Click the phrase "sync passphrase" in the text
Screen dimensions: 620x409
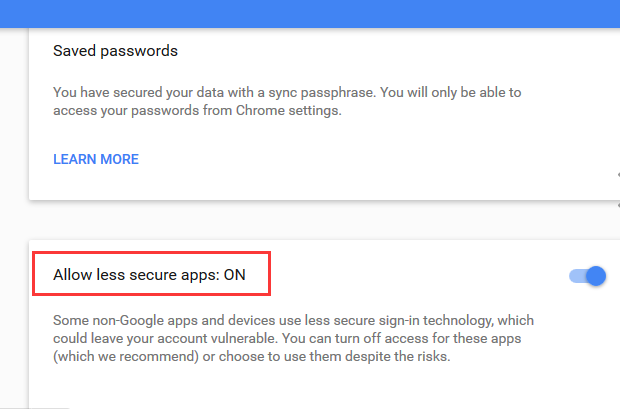pyautogui.click(x=322, y=93)
